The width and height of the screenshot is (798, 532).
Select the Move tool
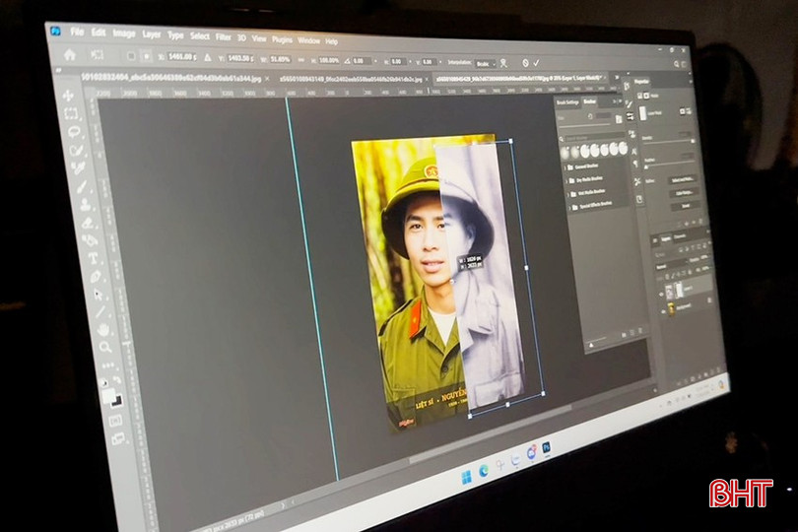click(x=67, y=96)
